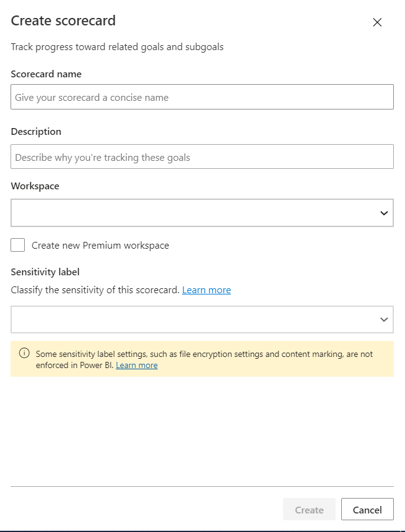Close the Create scorecard dialog with X
The image size is (405, 532).
click(x=377, y=22)
